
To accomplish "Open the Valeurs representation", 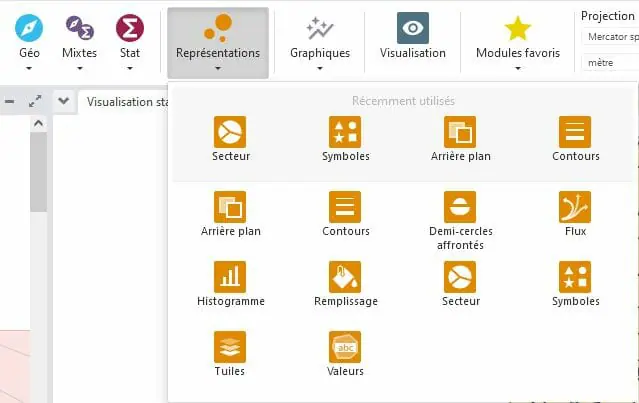I will pyautogui.click(x=345, y=353).
